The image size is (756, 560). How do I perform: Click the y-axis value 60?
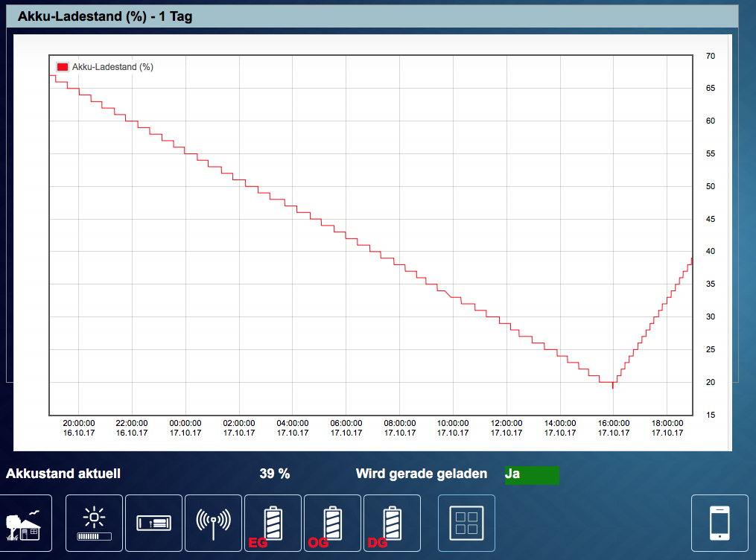pos(711,121)
